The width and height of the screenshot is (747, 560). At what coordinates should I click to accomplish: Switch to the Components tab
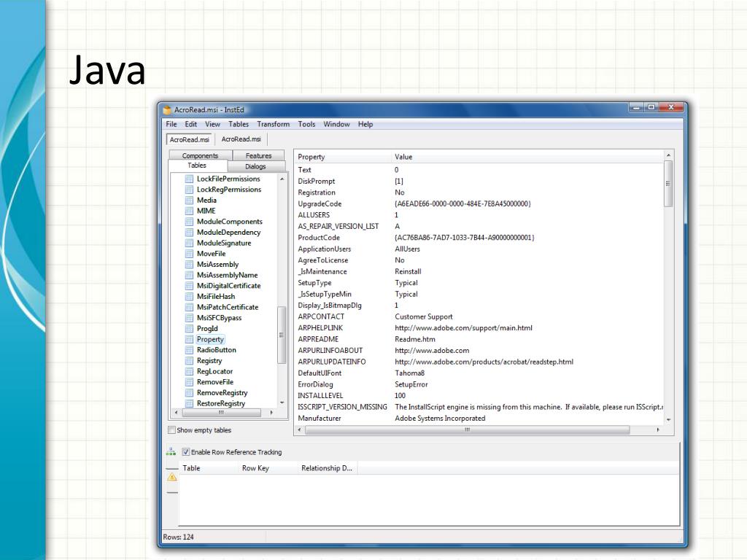coord(201,156)
